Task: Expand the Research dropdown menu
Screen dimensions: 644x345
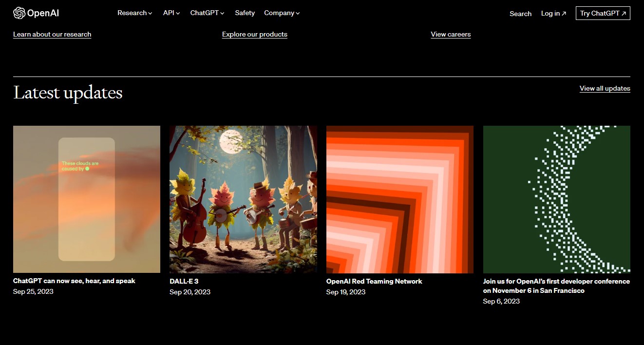Action: pyautogui.click(x=135, y=13)
